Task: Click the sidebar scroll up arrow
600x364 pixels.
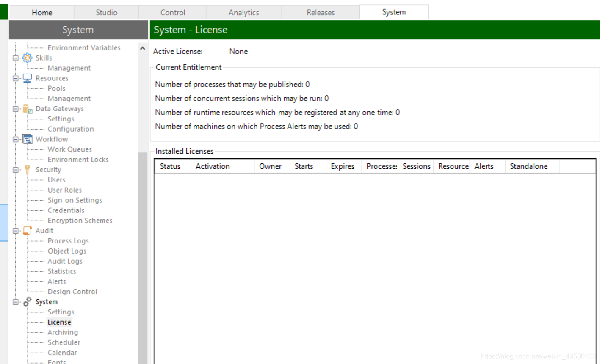Action: (142, 48)
